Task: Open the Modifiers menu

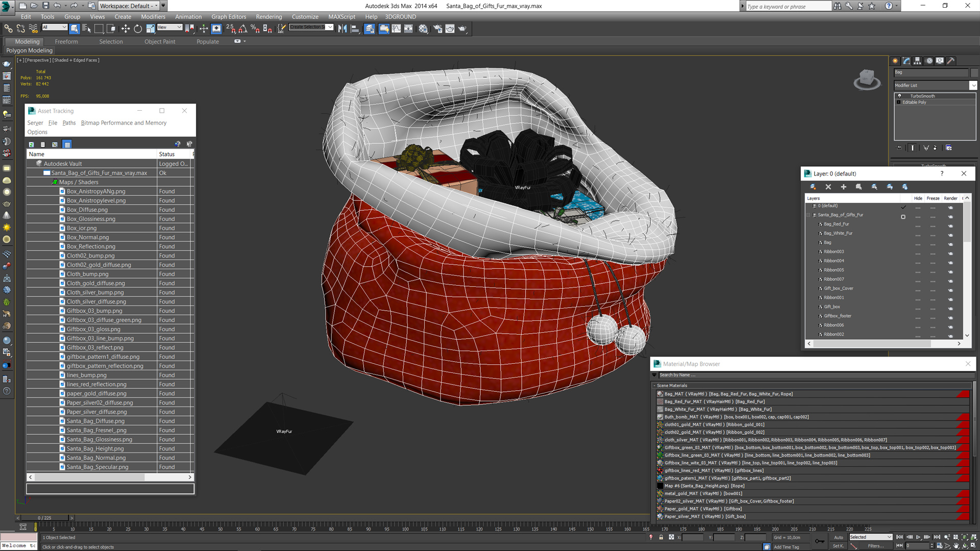Action: tap(153, 16)
